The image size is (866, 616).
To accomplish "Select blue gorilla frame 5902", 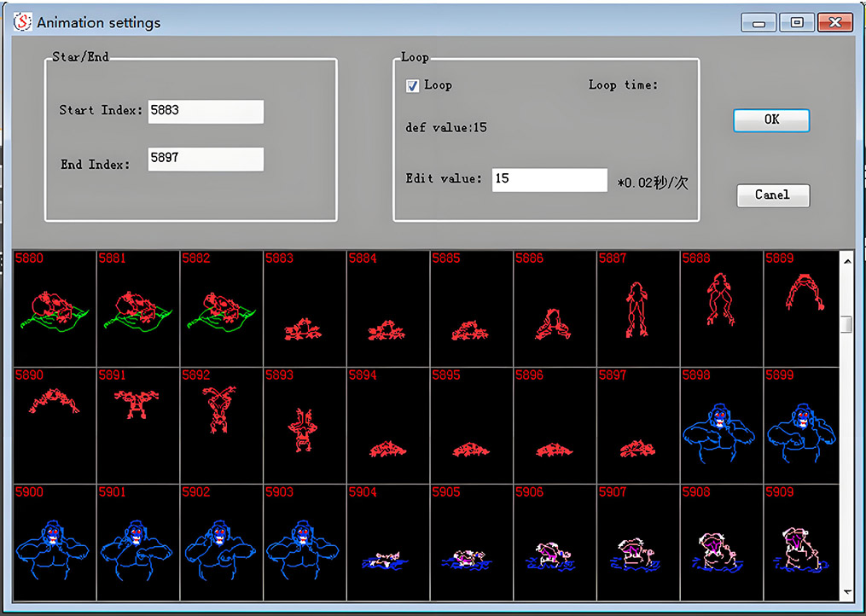I will click(x=222, y=542).
